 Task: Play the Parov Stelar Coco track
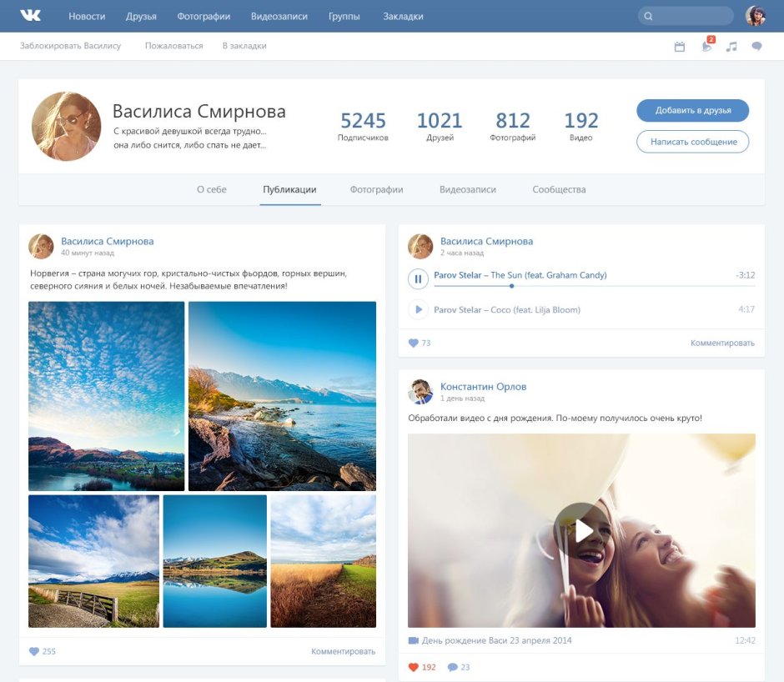418,309
